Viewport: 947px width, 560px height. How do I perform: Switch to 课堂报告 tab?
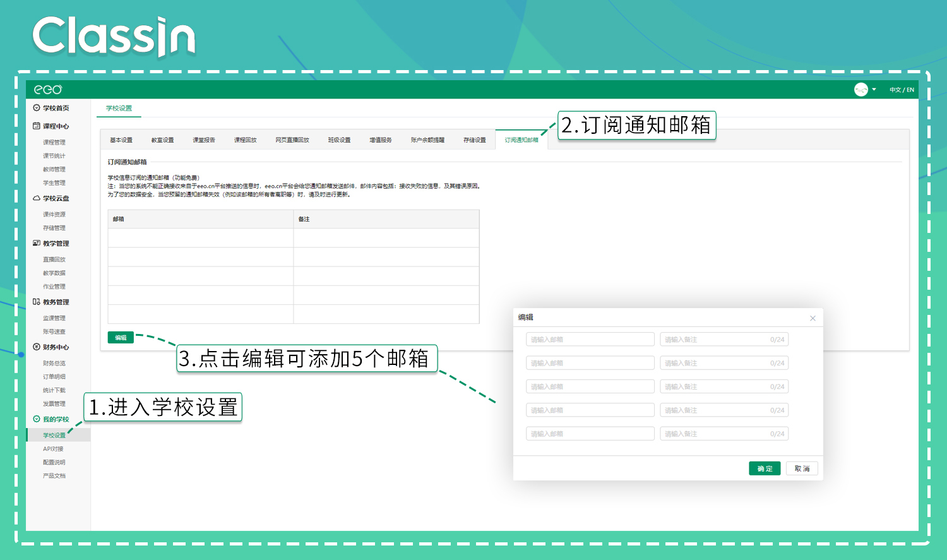click(204, 140)
